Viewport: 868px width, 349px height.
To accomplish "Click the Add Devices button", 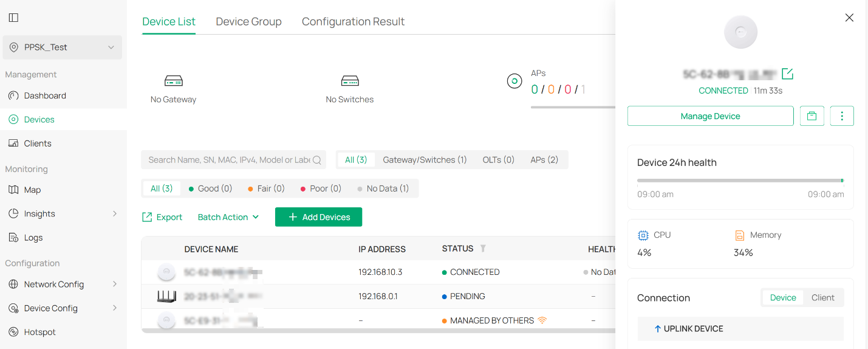I will 318,217.
